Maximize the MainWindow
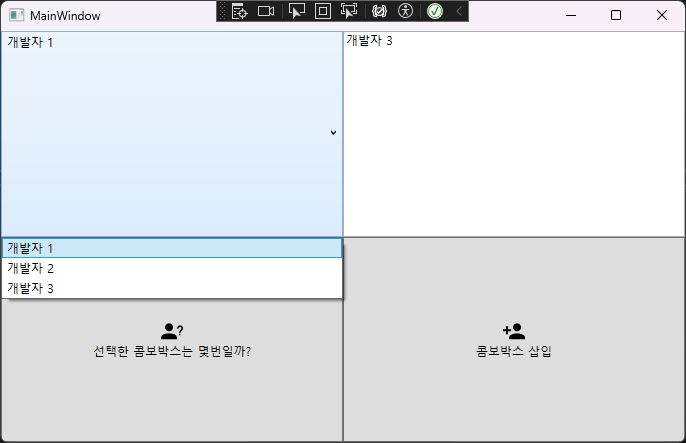 point(616,15)
